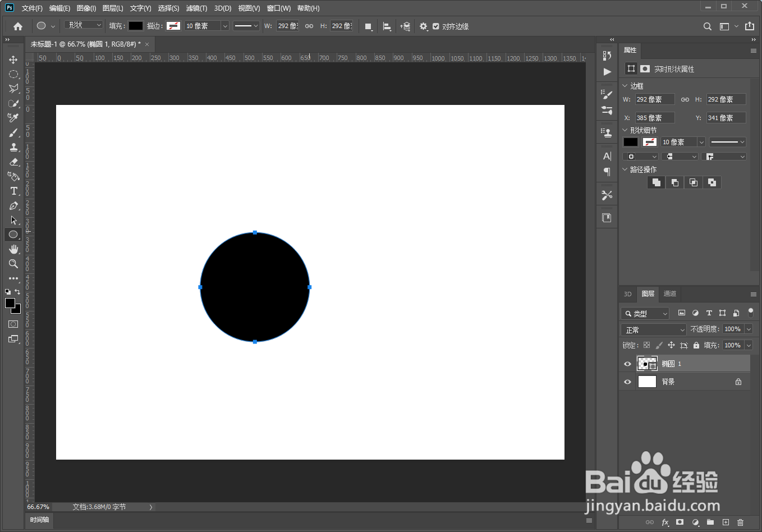The width and height of the screenshot is (762, 532).
Task: Select the Quick Selection tool
Action: [13, 103]
